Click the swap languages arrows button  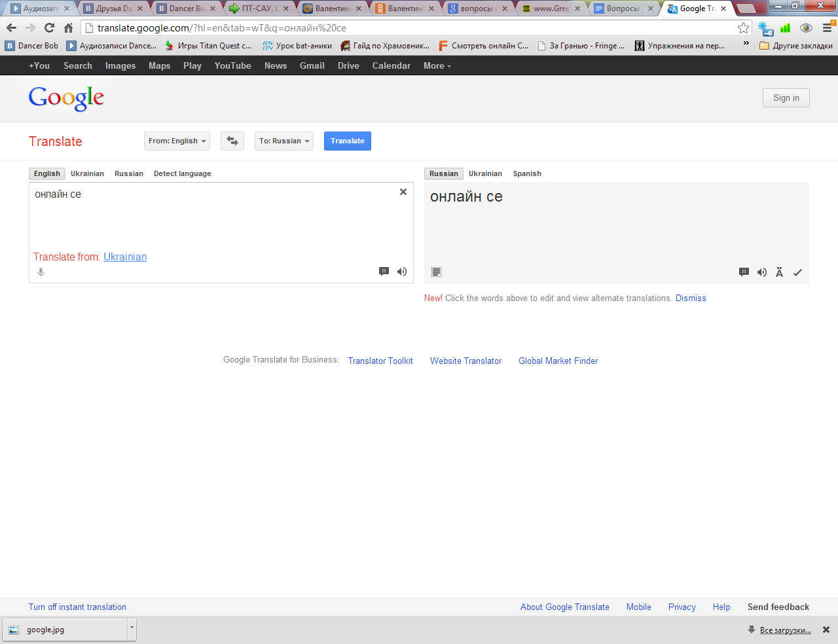[x=232, y=141]
